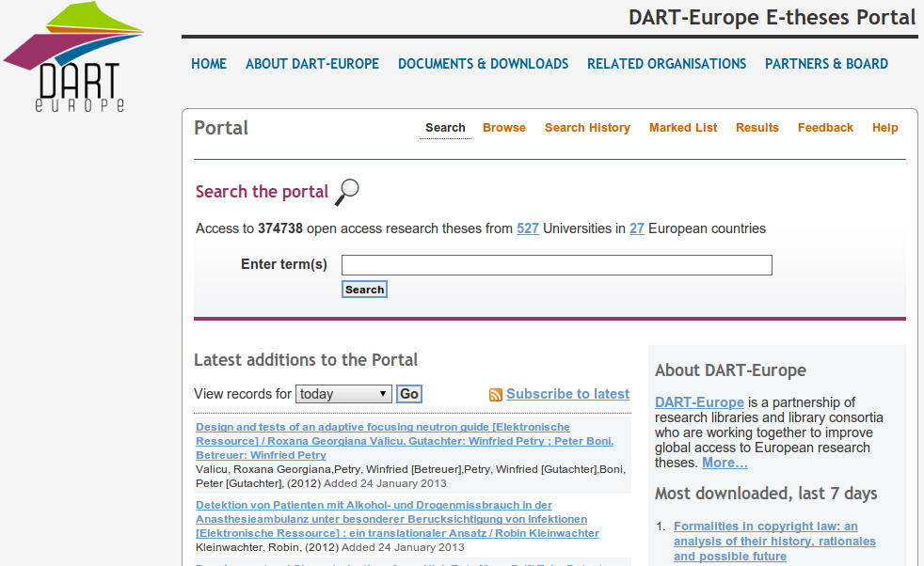Switch to the Browse tab
The image size is (924, 566).
503,128
